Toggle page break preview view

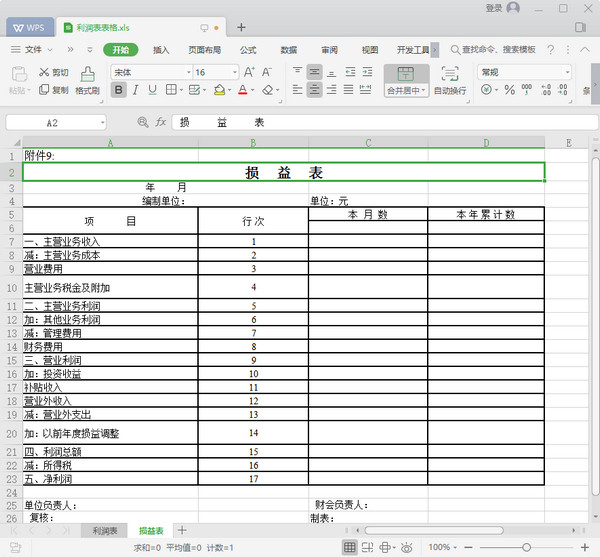tap(367, 547)
